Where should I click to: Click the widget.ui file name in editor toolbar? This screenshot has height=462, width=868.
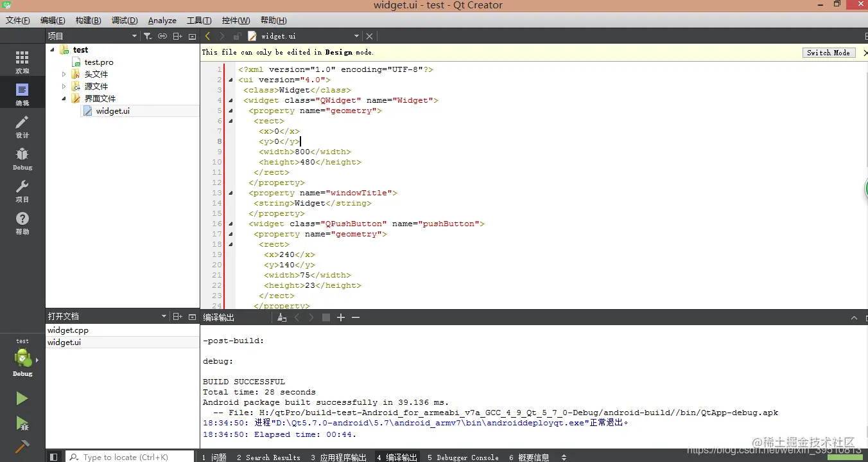coord(279,37)
